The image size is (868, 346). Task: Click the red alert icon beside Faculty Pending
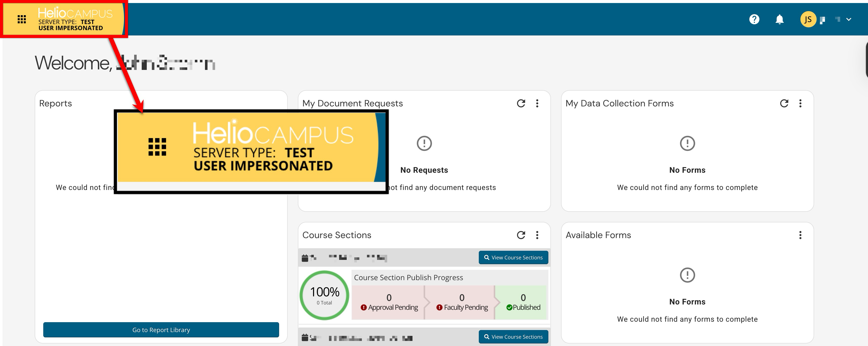tap(439, 307)
